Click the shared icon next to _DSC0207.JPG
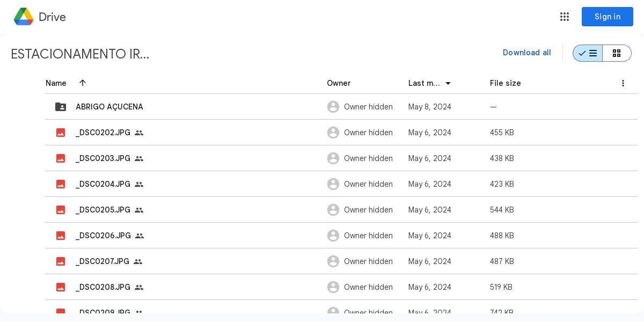644x322 pixels. (x=138, y=261)
